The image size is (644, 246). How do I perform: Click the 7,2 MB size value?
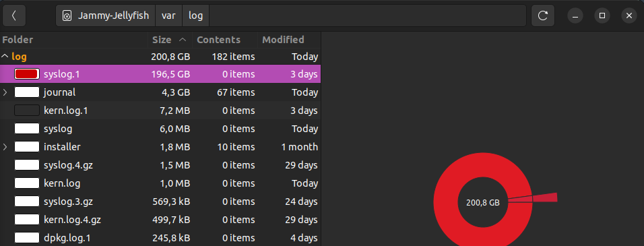coord(175,111)
